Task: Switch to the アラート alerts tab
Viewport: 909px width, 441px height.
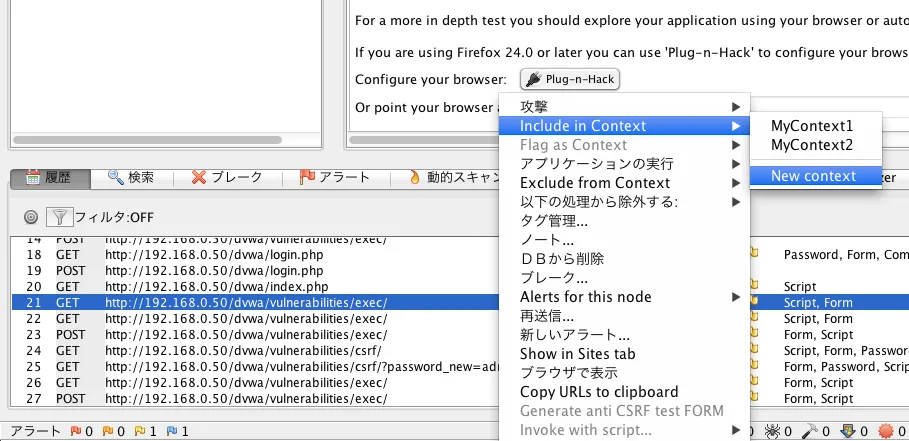Action: (335, 178)
